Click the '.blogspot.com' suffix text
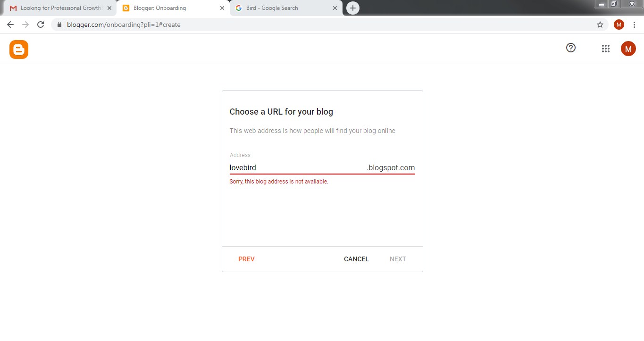 point(391,167)
